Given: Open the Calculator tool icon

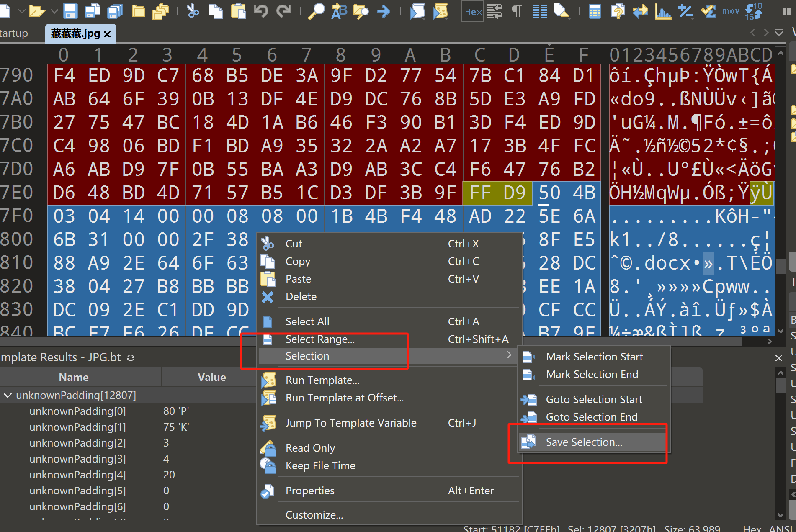Looking at the screenshot, I should pyautogui.click(x=595, y=11).
